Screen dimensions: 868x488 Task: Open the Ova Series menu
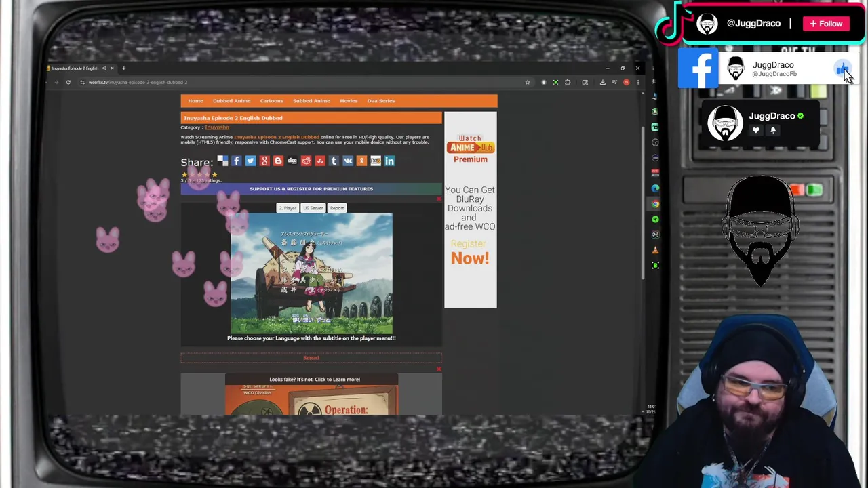click(x=381, y=100)
